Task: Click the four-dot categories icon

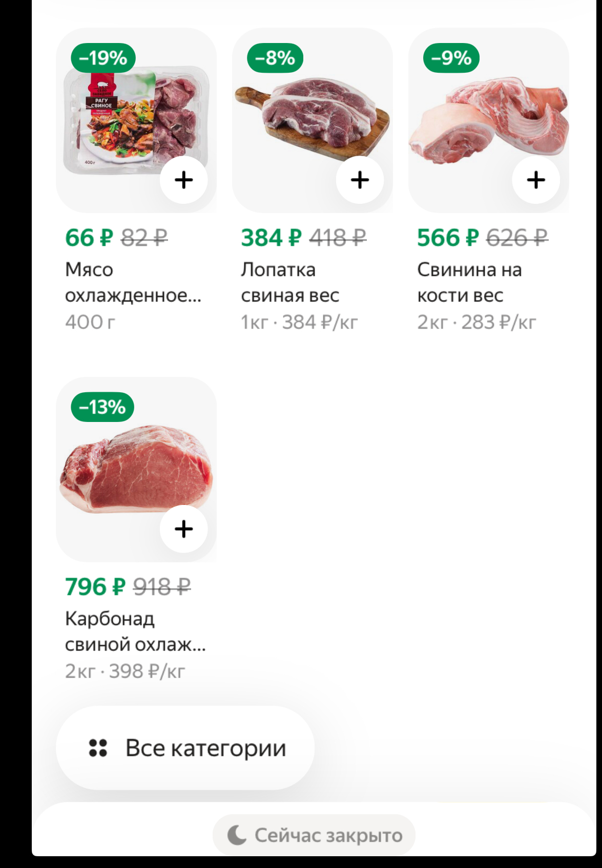Action: [x=98, y=748]
